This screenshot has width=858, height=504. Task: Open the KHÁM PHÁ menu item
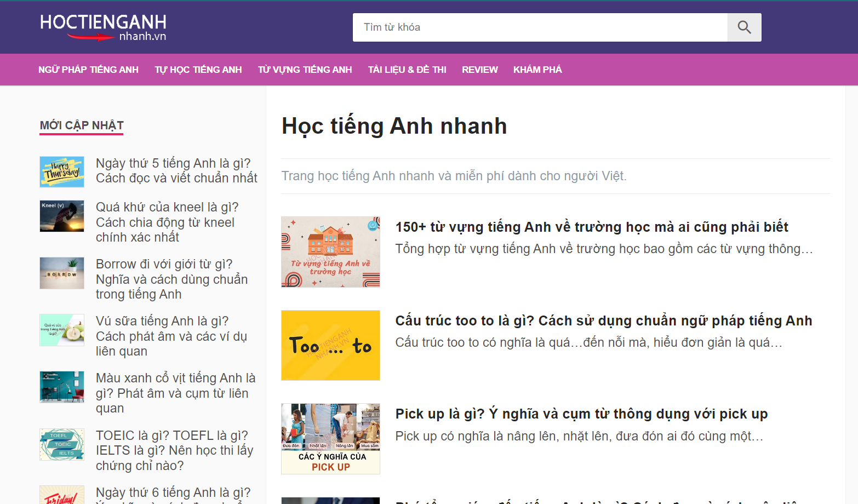pyautogui.click(x=537, y=70)
